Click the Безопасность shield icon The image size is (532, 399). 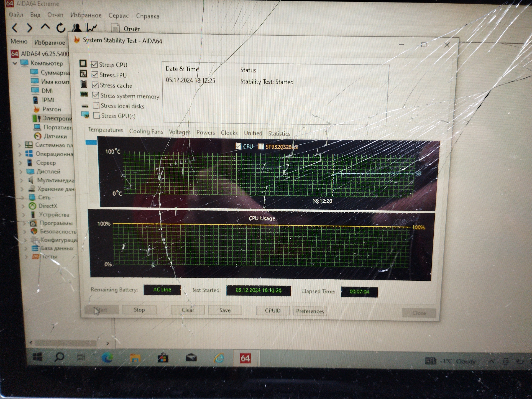coord(34,231)
